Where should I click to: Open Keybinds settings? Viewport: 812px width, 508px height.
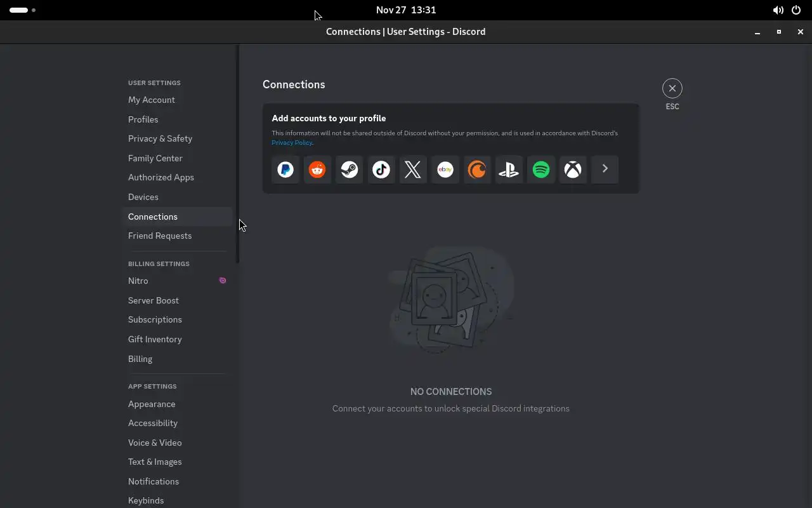tap(177, 500)
